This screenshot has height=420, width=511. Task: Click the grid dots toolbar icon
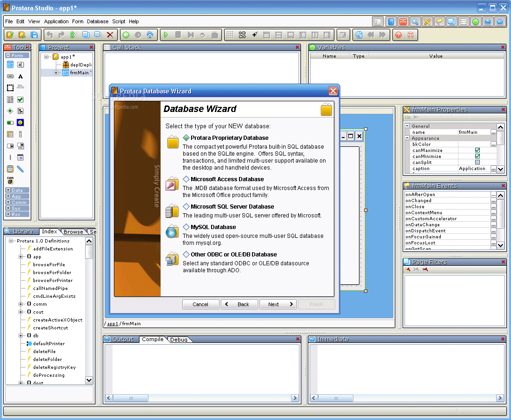click(x=230, y=35)
